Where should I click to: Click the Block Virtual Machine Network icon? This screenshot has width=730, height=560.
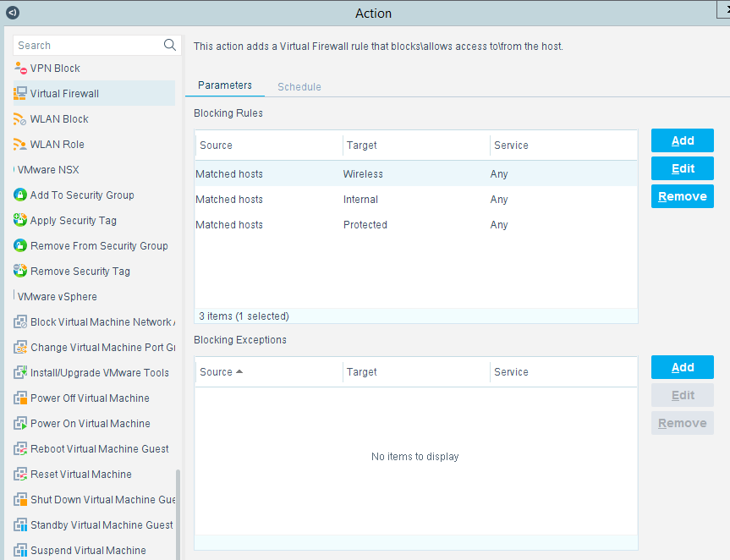pos(20,321)
